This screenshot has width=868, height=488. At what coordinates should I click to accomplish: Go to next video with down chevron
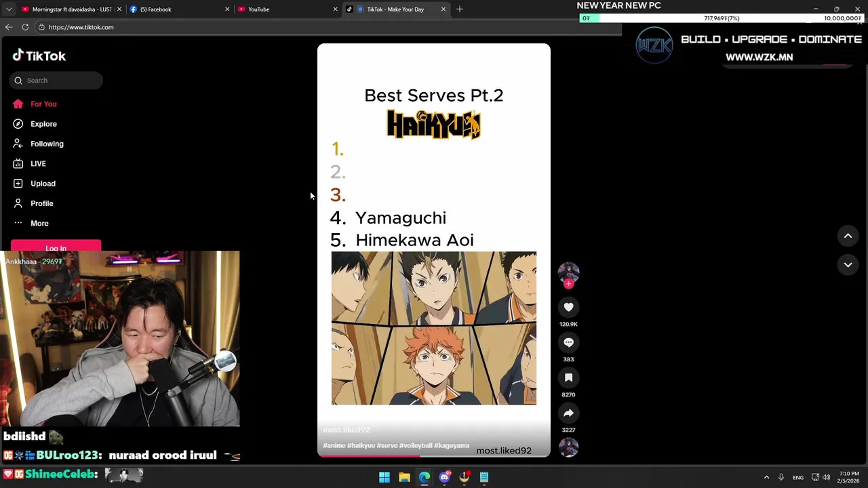pyautogui.click(x=848, y=265)
